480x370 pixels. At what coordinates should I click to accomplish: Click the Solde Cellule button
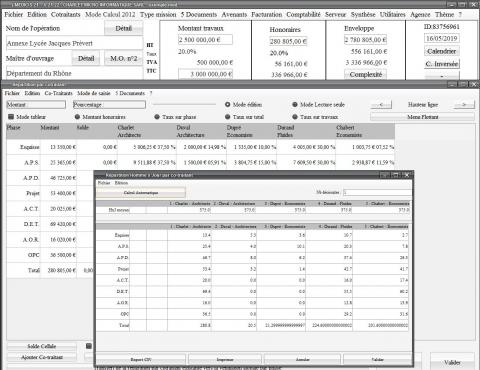tap(42, 346)
